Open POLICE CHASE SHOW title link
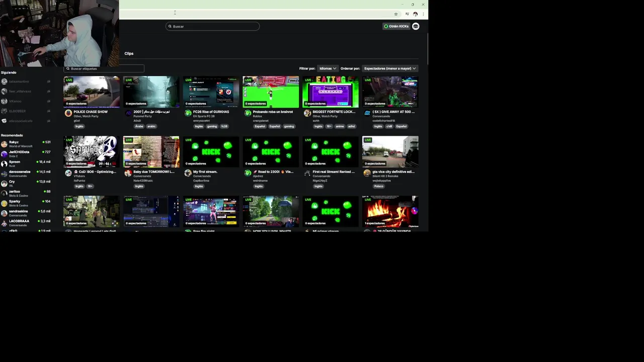The image size is (644, 362). tap(91, 112)
